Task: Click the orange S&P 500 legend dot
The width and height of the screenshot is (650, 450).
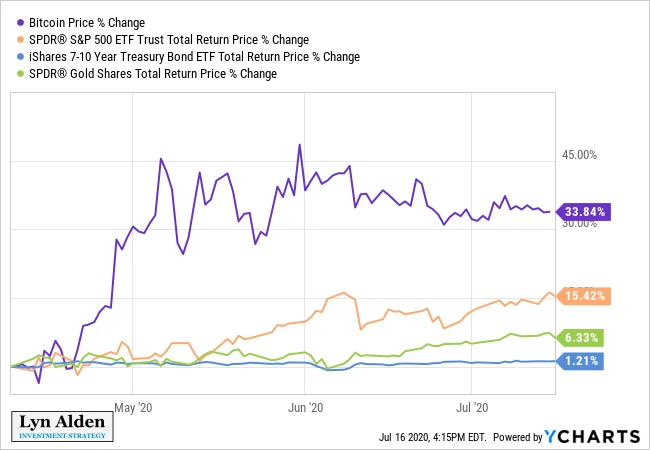Action: [x=20, y=40]
